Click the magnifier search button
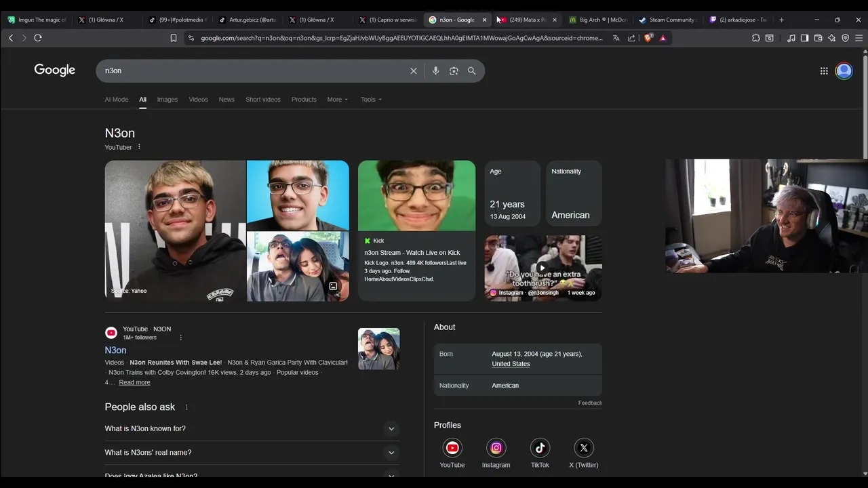This screenshot has width=868, height=488. pyautogui.click(x=472, y=70)
